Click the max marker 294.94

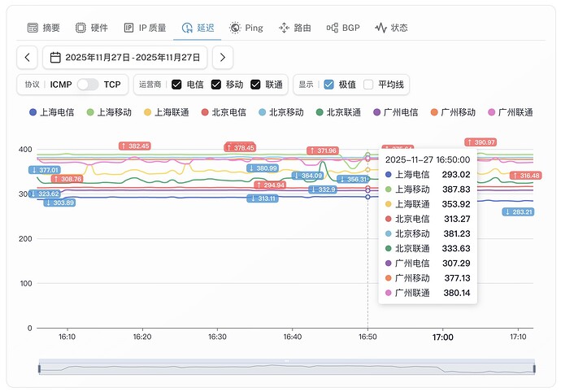tap(270, 185)
